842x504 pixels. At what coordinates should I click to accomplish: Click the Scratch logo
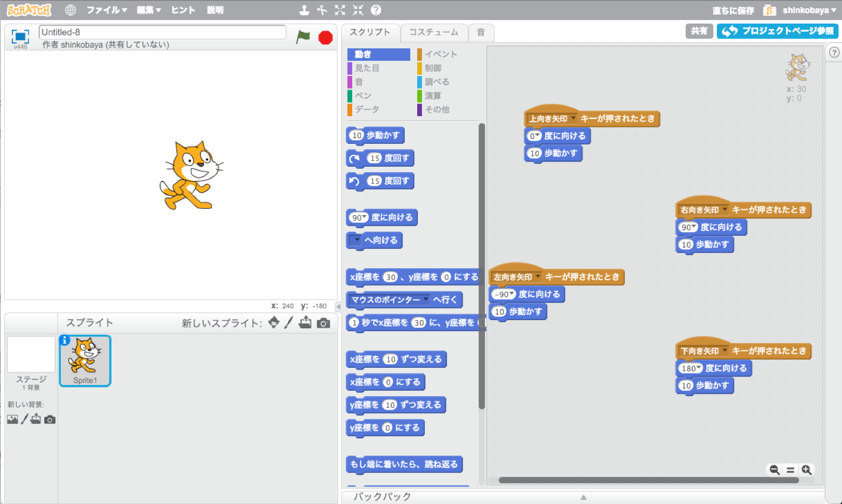[29, 10]
